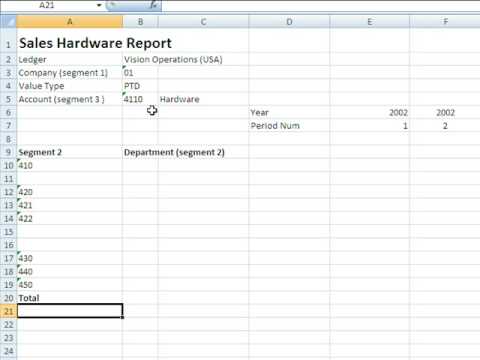Select column A header
The width and height of the screenshot is (480, 360).
70,22
